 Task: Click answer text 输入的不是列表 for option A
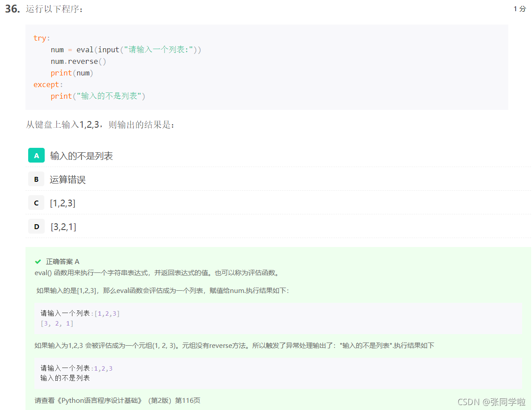tap(81, 156)
